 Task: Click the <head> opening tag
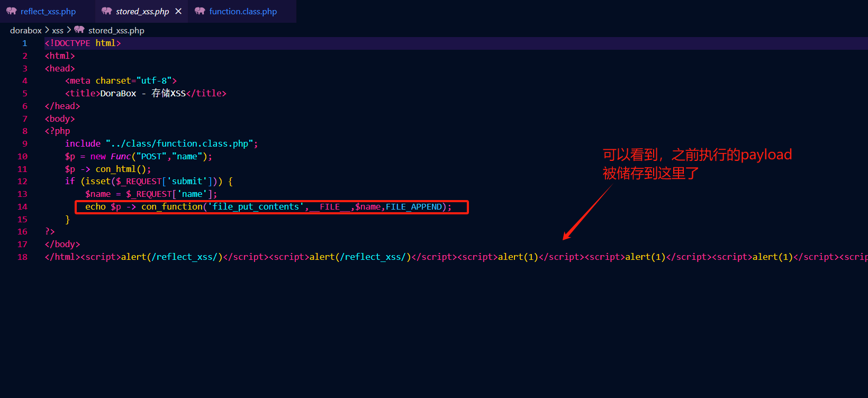pos(60,68)
